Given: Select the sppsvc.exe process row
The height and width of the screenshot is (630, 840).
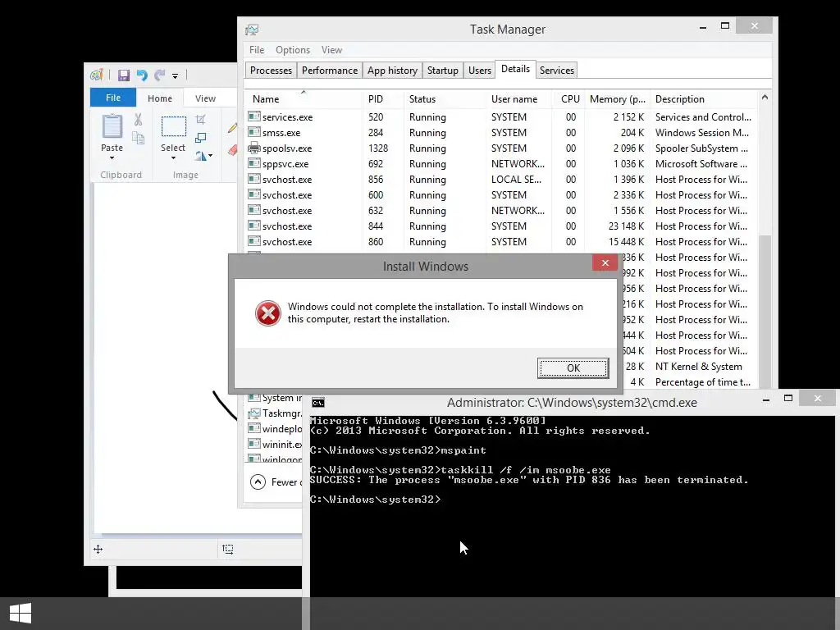Looking at the screenshot, I should [x=501, y=164].
